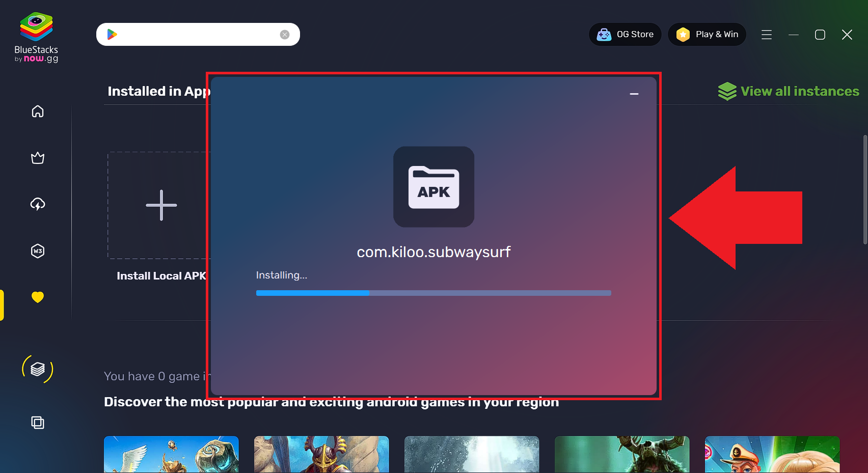868x473 pixels.
Task: Open the fourth game thumbnail with green monster
Action: [x=622, y=454]
